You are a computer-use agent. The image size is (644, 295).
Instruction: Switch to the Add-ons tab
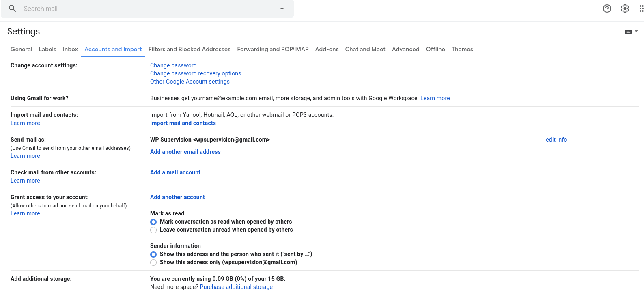(x=327, y=49)
